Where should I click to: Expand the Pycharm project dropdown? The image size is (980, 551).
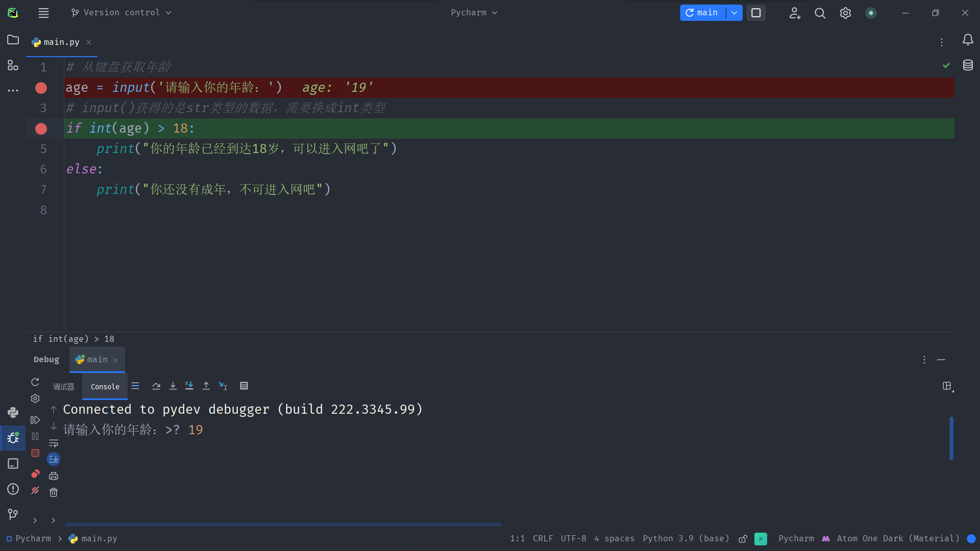tap(474, 13)
